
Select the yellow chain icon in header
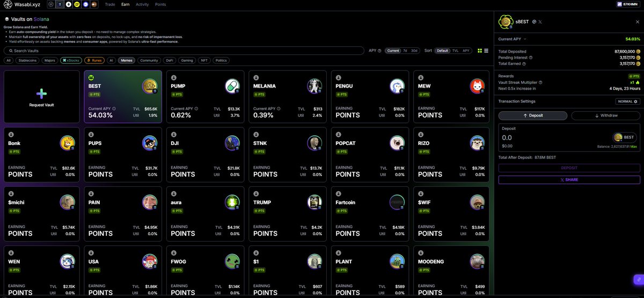77,4
